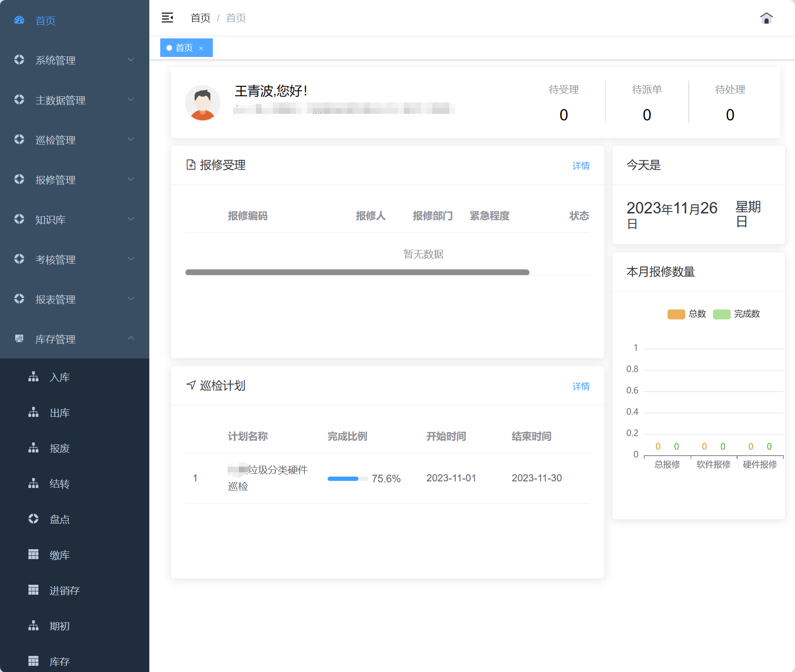Expand the 知识库 menu chevron

tap(131, 219)
